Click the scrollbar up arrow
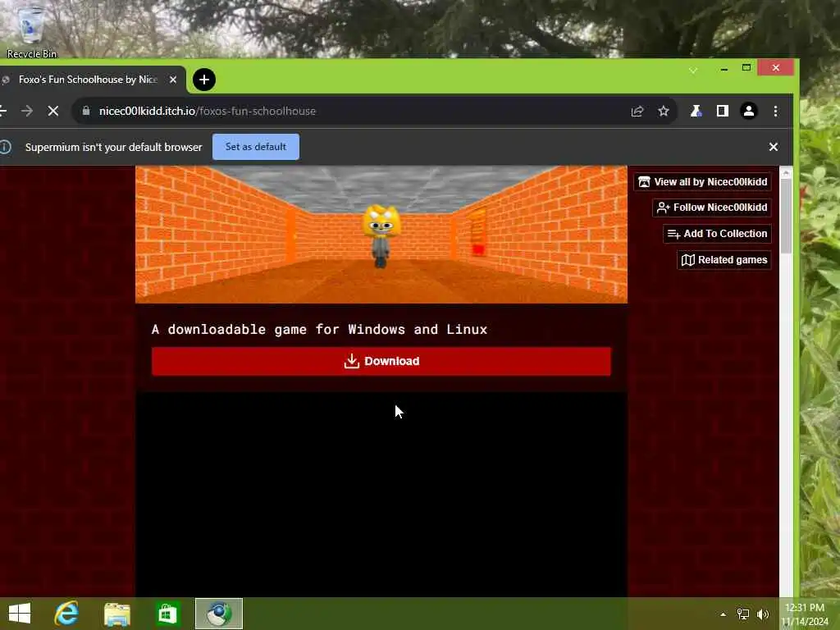Screen dimensions: 840x630 (x=786, y=172)
